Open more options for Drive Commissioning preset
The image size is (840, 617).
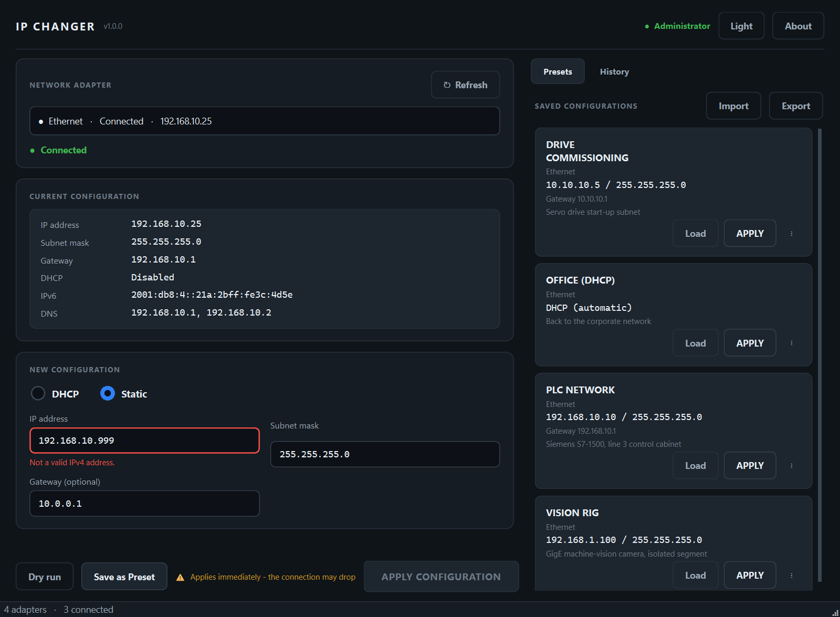pos(791,234)
